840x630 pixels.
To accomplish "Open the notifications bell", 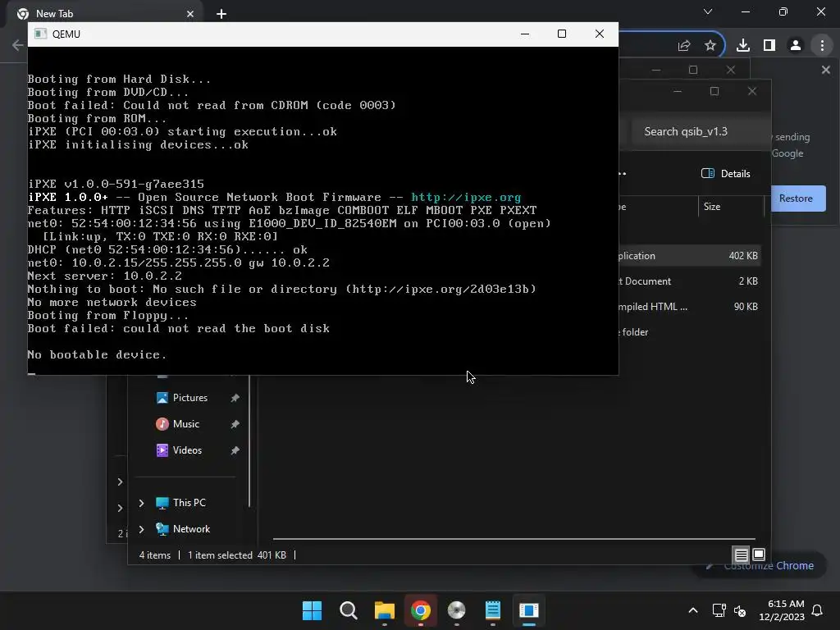I will tap(817, 610).
